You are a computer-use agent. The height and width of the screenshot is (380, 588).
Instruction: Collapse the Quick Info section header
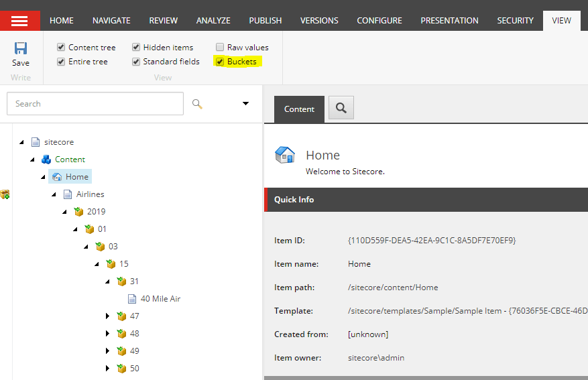click(x=426, y=200)
